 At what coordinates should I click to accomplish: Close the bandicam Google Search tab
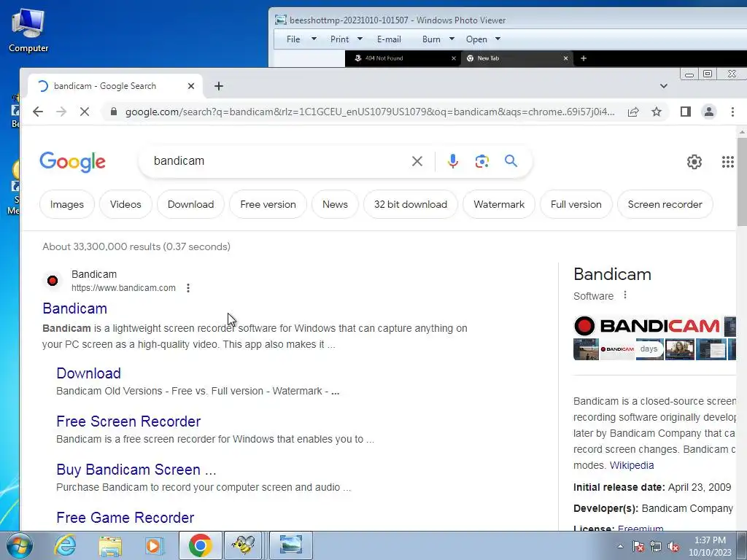191,86
